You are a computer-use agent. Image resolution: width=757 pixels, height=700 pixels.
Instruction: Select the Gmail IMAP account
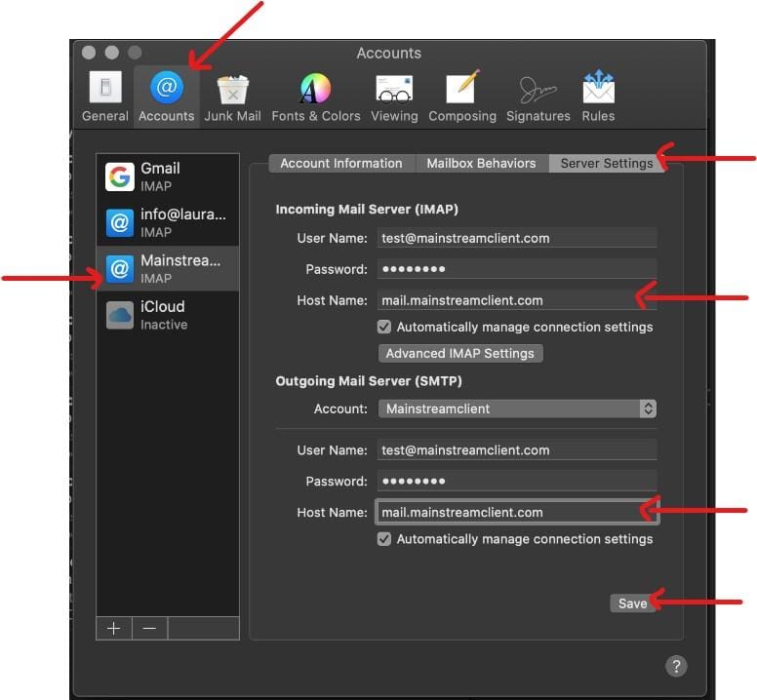[168, 176]
